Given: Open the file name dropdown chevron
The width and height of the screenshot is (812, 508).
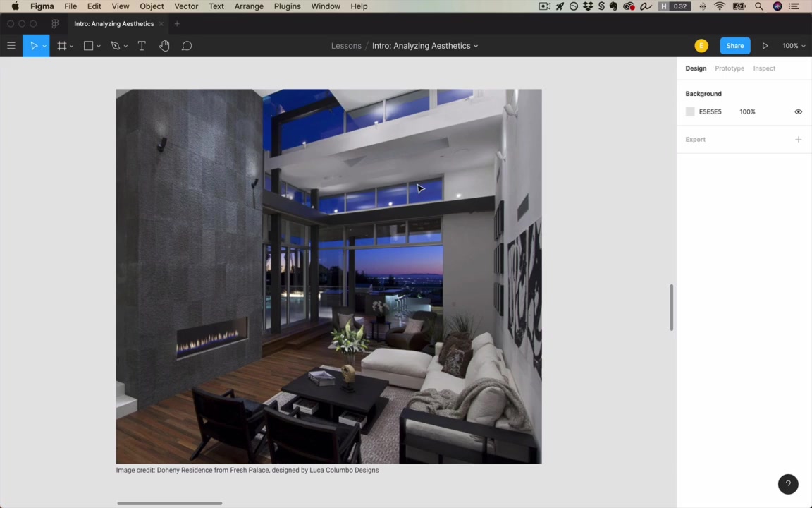Looking at the screenshot, I should tap(476, 46).
